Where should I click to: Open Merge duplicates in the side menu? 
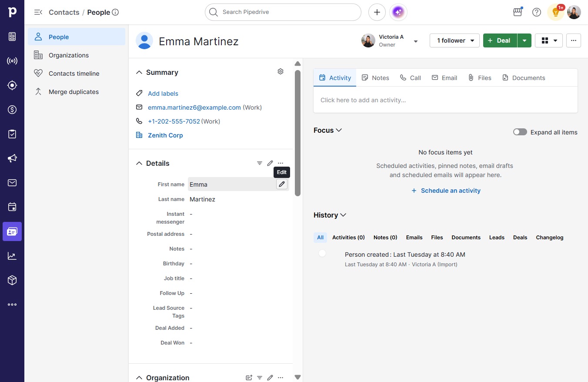[x=77, y=92]
